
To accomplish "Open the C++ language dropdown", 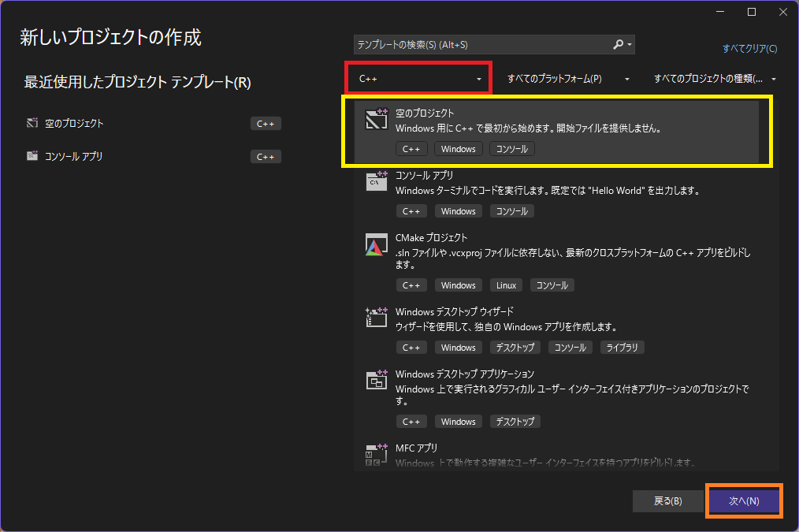I will [x=418, y=78].
